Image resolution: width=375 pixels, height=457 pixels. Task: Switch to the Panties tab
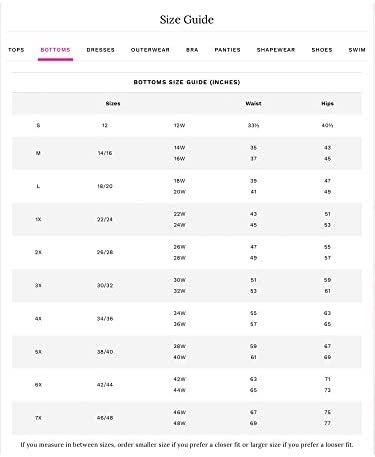[x=228, y=50]
